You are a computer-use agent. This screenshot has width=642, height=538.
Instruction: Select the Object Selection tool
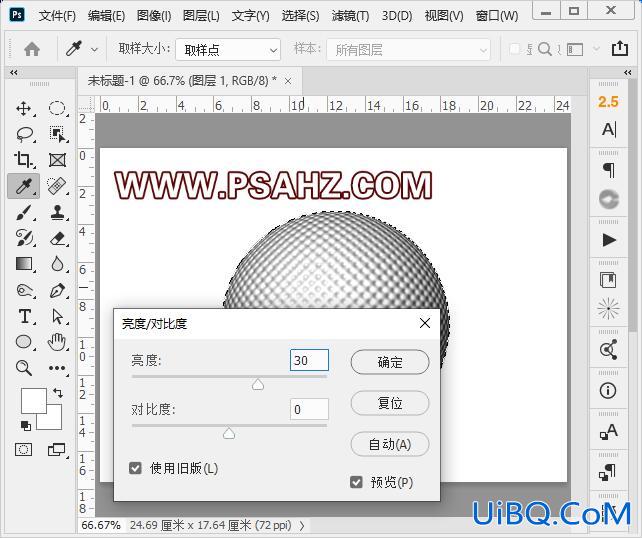click(x=57, y=134)
